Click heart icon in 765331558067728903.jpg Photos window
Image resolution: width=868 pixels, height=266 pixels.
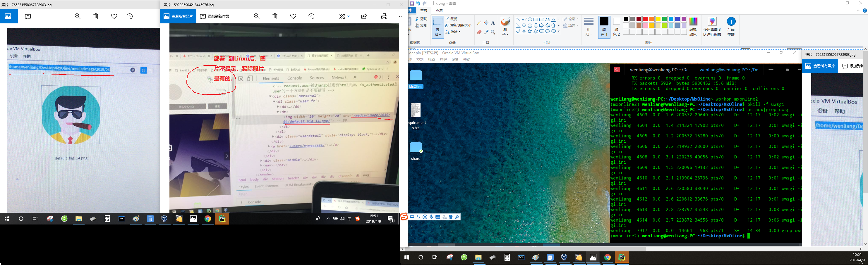[114, 16]
